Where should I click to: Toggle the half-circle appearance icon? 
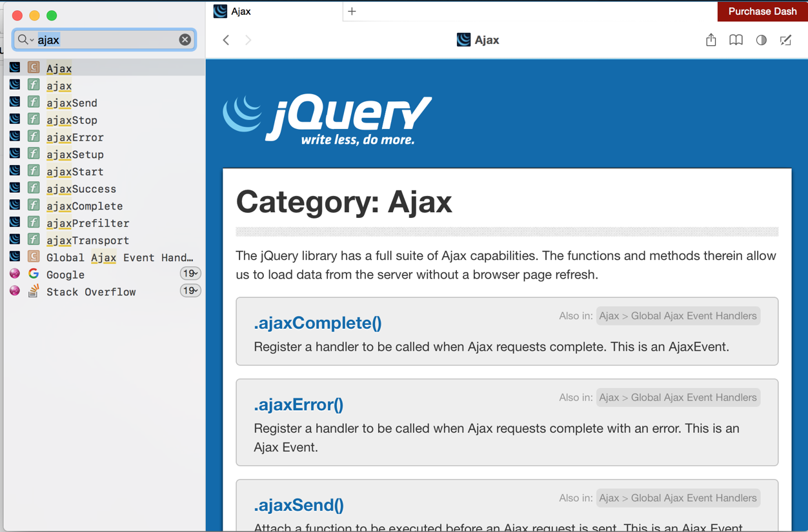[x=762, y=40]
